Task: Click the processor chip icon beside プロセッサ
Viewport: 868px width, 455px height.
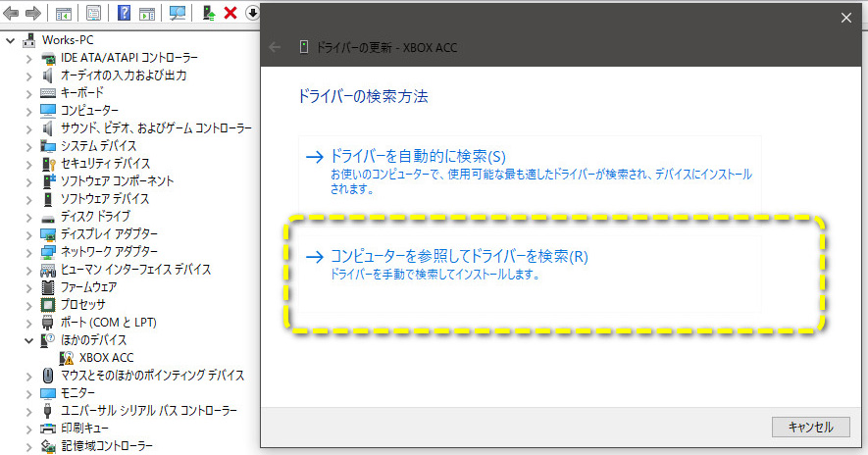Action: pyautogui.click(x=48, y=304)
